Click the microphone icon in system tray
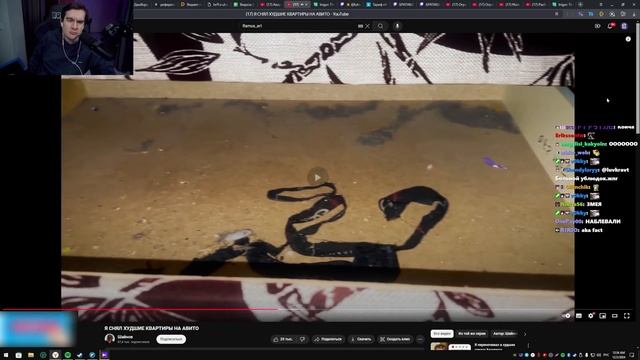The height and width of the screenshot is (360, 640). click(586, 355)
